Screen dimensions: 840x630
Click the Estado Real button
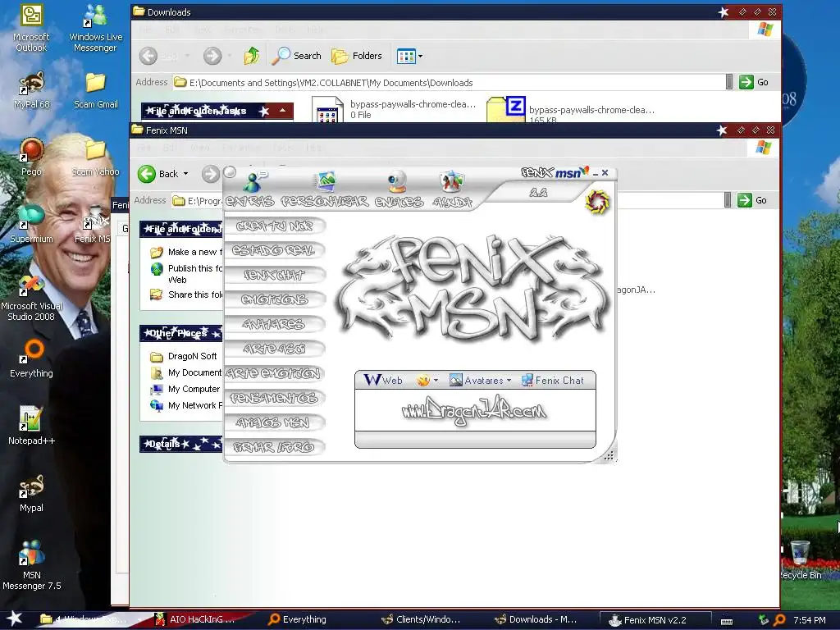274,251
